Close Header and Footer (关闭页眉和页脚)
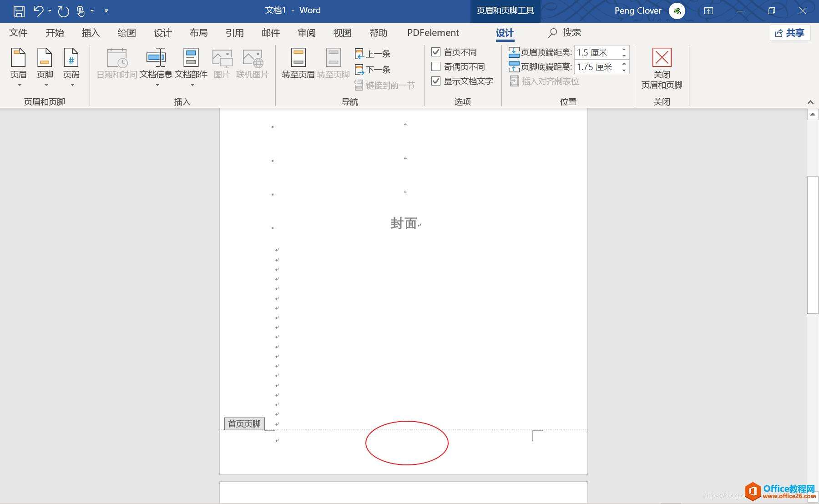The image size is (819, 504). pyautogui.click(x=662, y=69)
